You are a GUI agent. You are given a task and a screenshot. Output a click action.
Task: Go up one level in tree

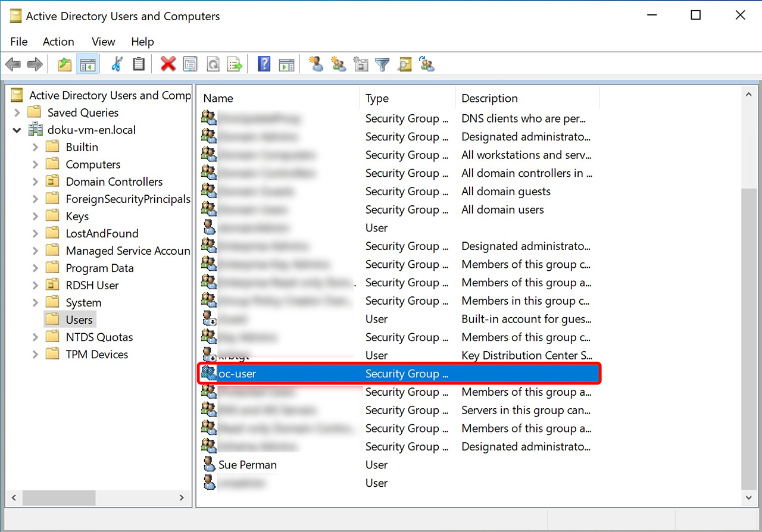(65, 64)
